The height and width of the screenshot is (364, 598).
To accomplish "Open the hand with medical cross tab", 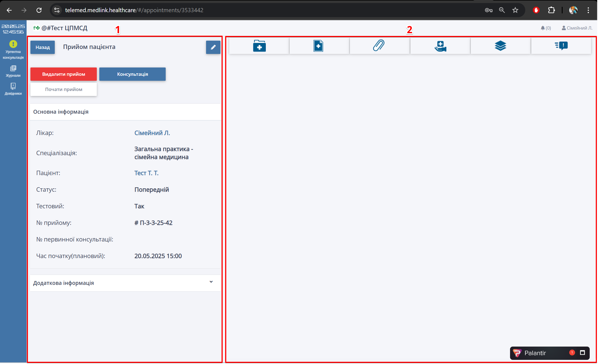I will [x=440, y=46].
